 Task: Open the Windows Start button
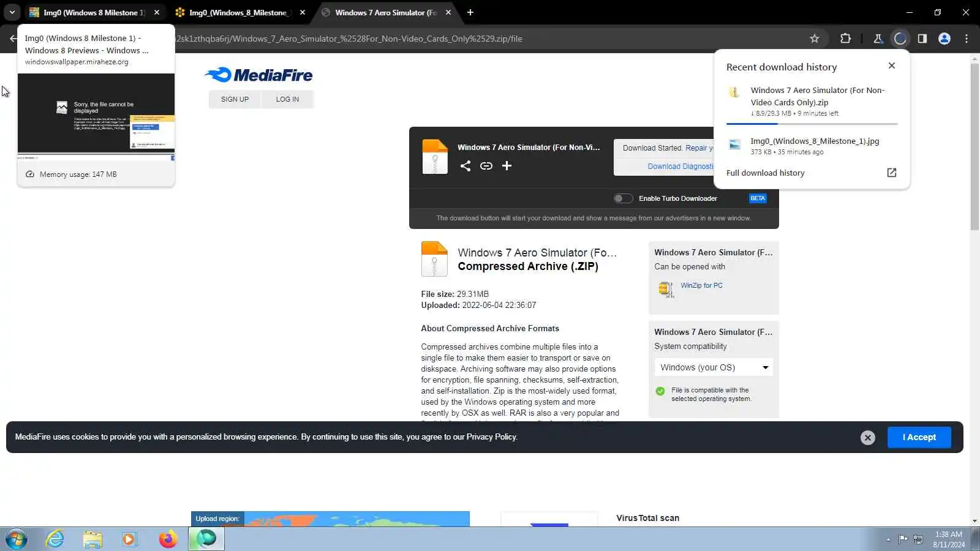click(17, 539)
